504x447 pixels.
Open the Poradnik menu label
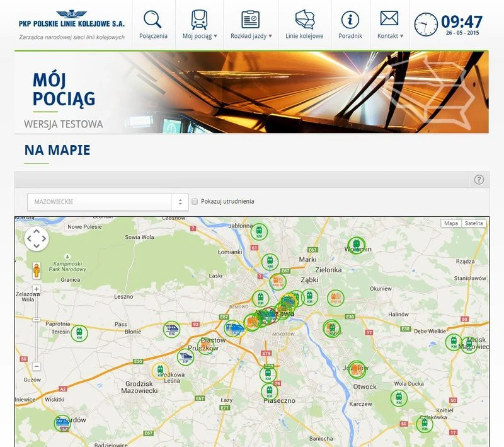pos(350,36)
